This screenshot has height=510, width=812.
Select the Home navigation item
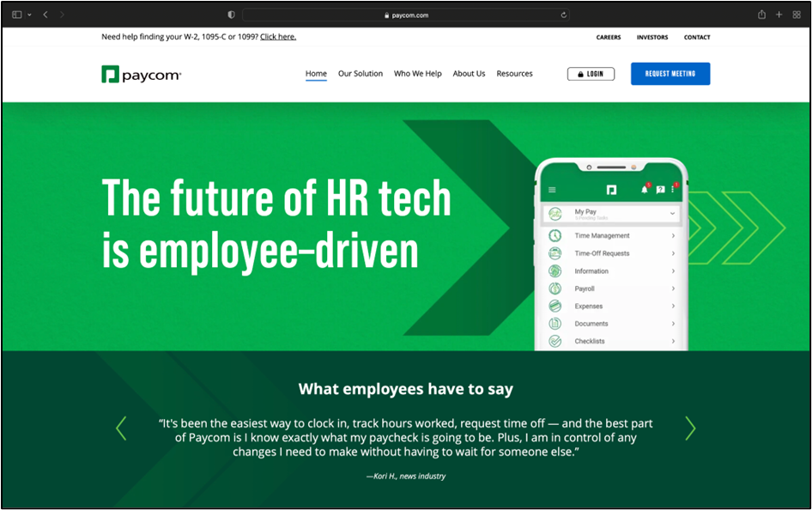point(316,74)
